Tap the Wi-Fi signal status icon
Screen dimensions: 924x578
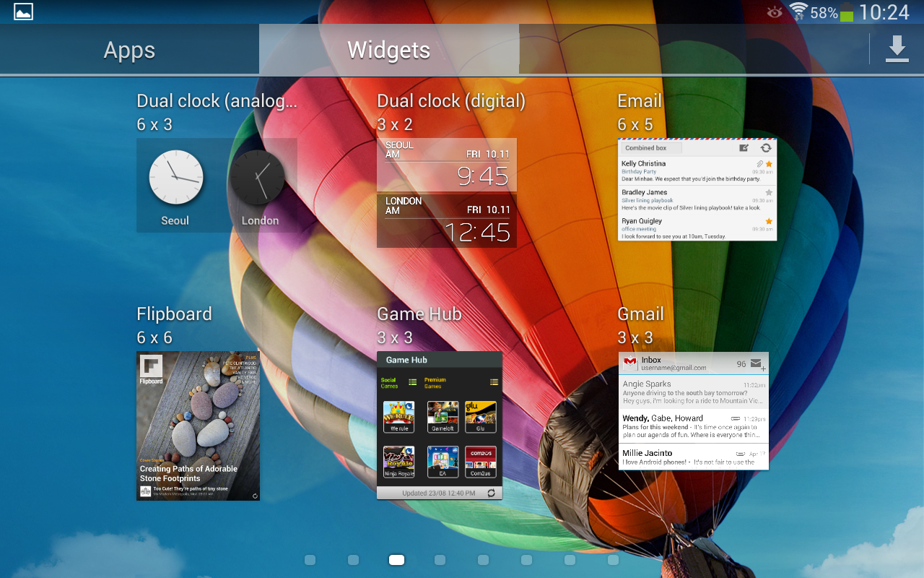tap(798, 12)
